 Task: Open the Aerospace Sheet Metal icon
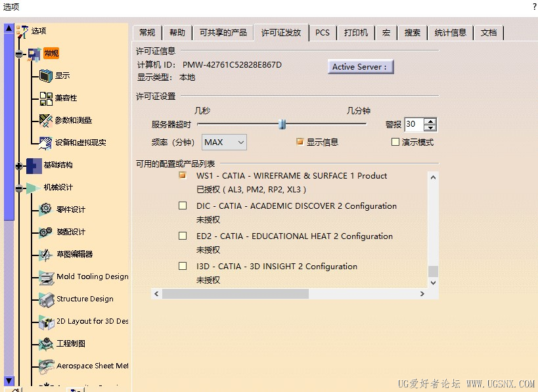(x=47, y=366)
